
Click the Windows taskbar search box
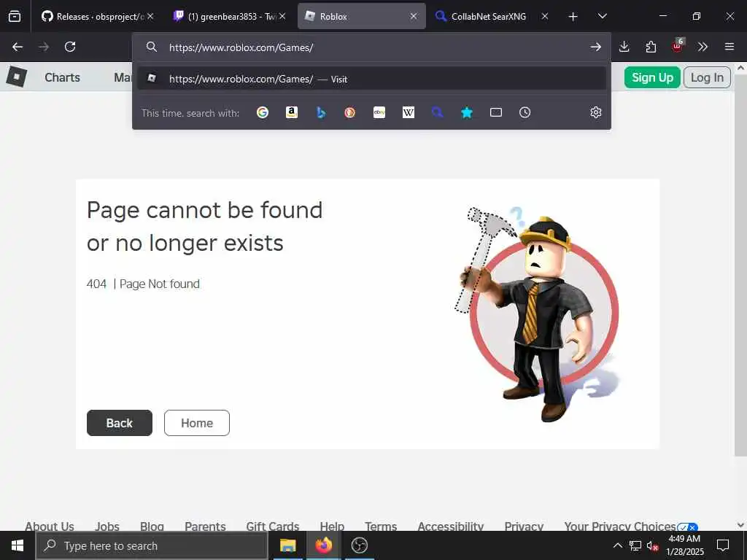[x=152, y=545]
